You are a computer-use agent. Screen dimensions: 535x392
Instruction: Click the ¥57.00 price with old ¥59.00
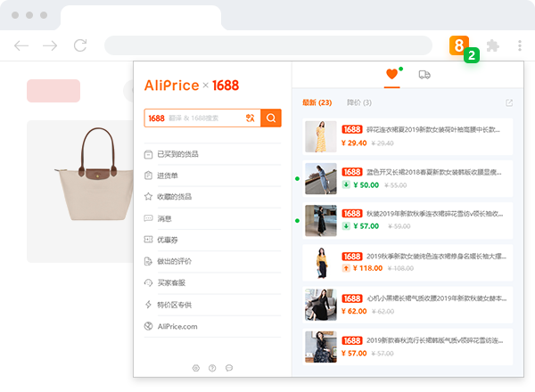[366, 226]
